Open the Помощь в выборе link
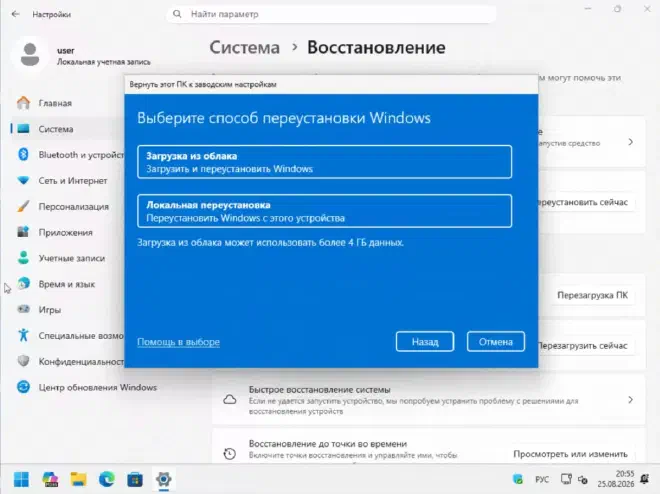This screenshot has width=660, height=494. click(x=178, y=342)
